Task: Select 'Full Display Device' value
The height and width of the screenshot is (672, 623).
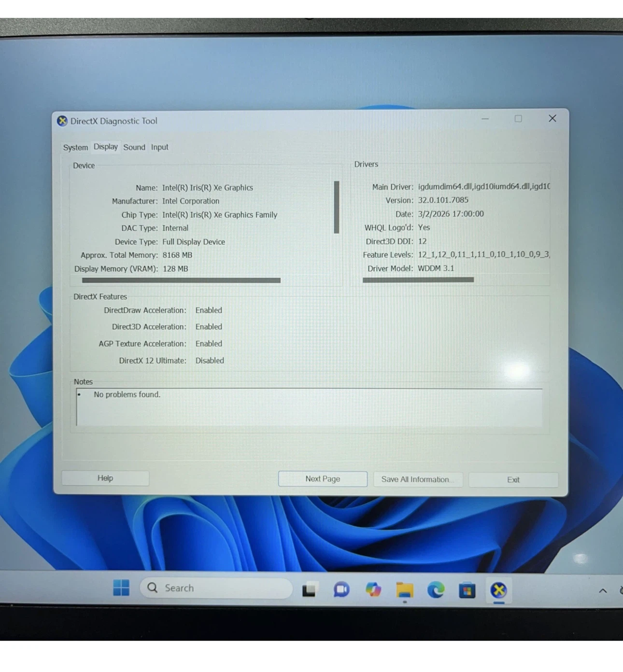Action: [194, 242]
